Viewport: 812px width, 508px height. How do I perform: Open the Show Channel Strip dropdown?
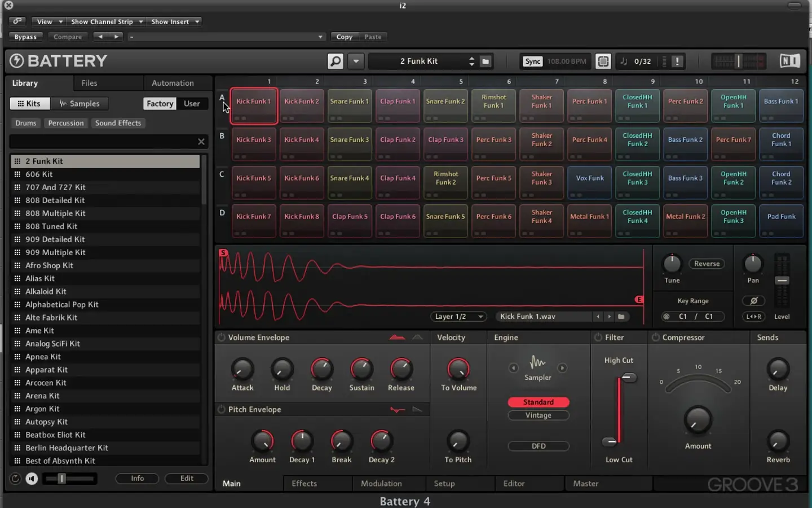107,21
